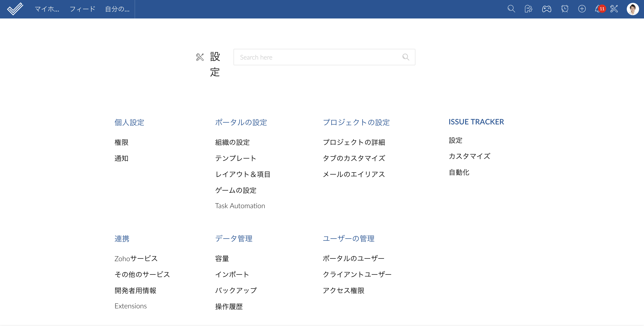Open インポート settings
The image size is (644, 326).
(x=232, y=274)
